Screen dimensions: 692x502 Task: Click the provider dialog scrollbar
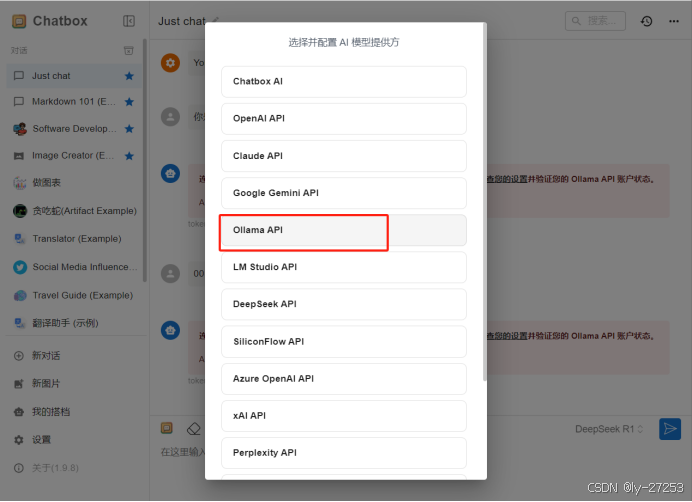(485, 202)
